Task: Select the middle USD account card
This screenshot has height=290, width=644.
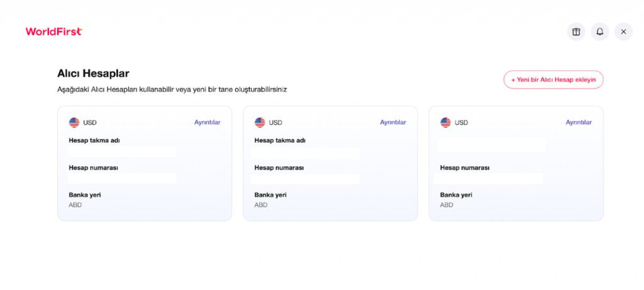Action: (x=330, y=164)
